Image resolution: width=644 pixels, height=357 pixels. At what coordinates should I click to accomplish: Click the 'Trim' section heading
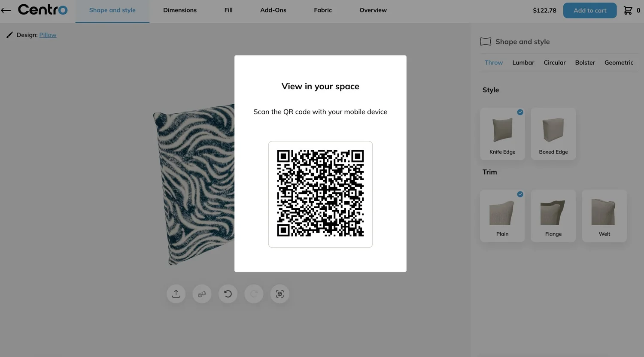click(490, 172)
